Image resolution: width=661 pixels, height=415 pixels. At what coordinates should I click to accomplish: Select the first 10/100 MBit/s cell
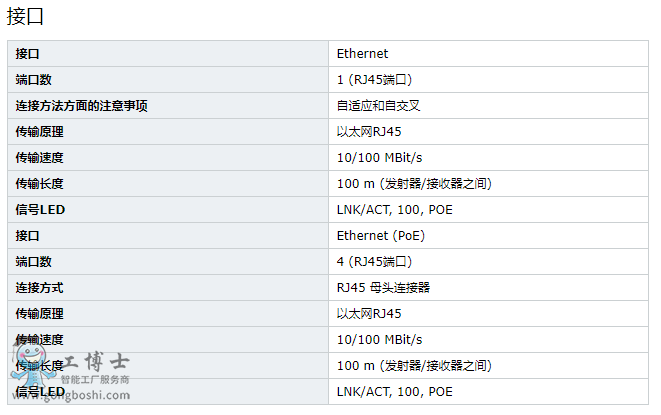488,158
